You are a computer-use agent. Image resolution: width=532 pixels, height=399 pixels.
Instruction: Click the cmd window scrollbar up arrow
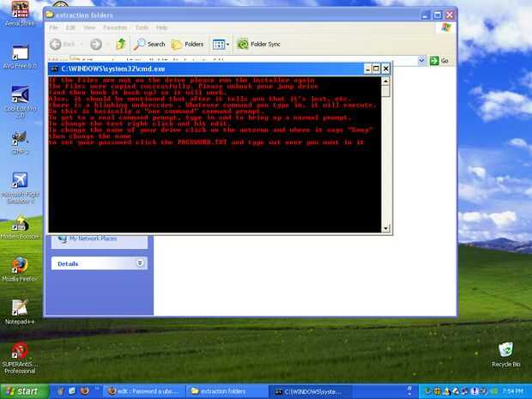coord(386,82)
